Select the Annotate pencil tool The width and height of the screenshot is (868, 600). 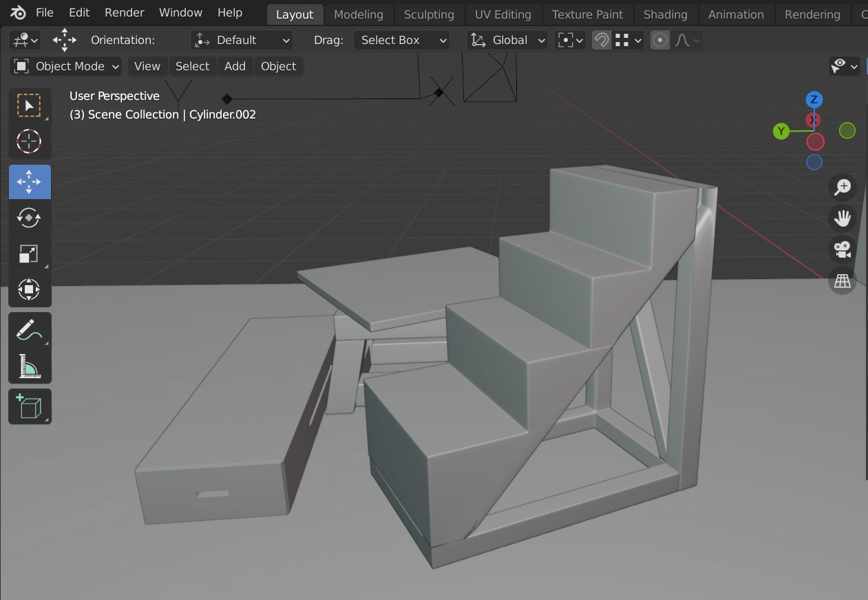click(x=29, y=330)
